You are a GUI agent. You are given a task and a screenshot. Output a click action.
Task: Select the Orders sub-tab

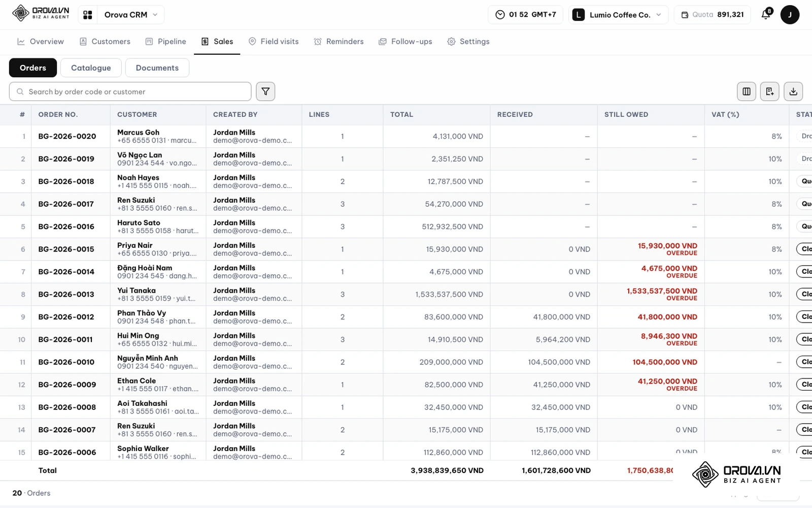(33, 68)
